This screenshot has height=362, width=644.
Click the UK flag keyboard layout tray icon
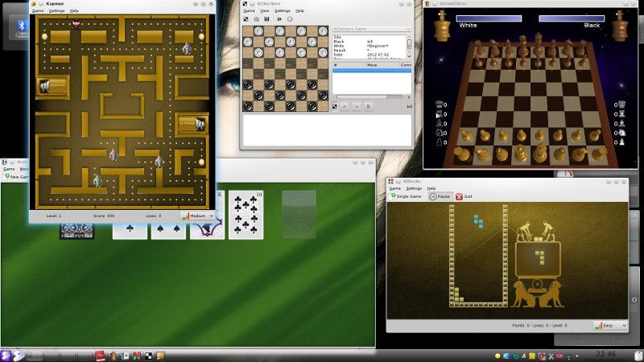[559, 356]
